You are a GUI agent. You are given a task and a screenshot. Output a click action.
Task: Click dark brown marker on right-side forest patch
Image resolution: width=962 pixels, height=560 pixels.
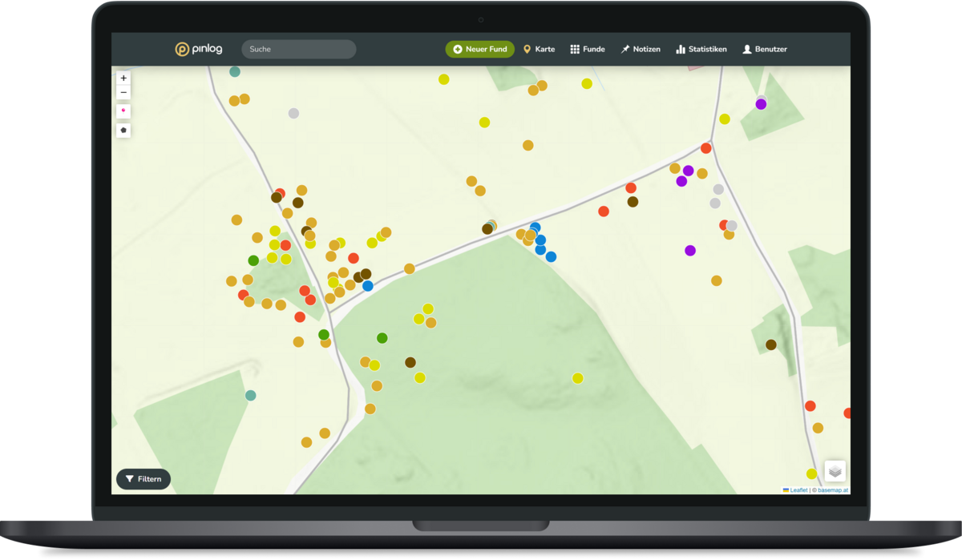tap(770, 344)
